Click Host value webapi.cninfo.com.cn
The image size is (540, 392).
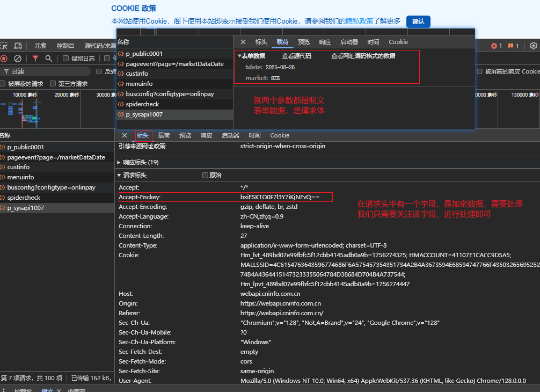270,294
